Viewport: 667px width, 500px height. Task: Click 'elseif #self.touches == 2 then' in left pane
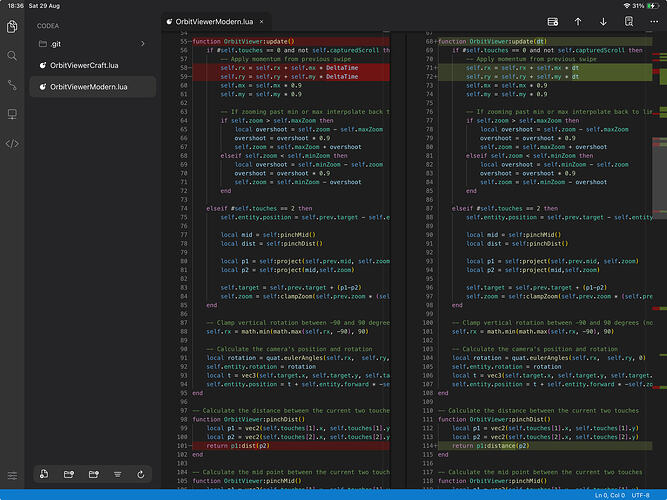coord(259,208)
